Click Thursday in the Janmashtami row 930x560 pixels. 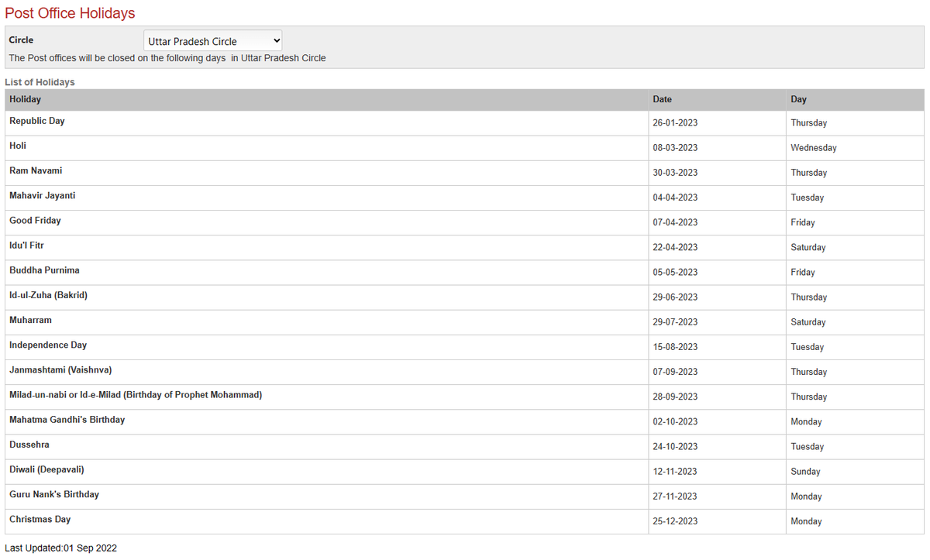(x=809, y=372)
